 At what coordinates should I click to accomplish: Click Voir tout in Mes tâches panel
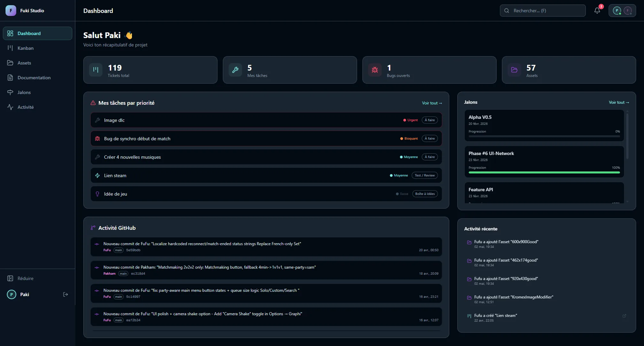coord(432,103)
